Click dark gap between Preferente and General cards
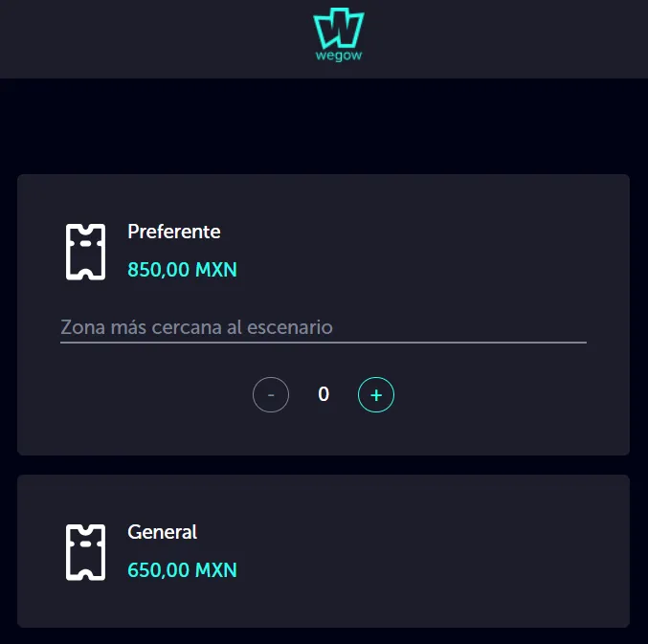The height and width of the screenshot is (644, 648). 323,465
